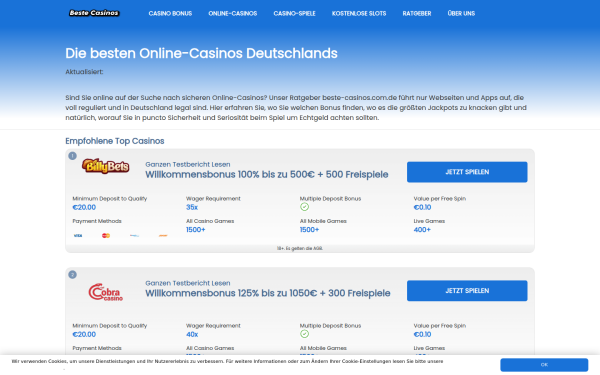Accept cookies with the OK button
Image resolution: width=600 pixels, height=375 pixels.
(544, 365)
